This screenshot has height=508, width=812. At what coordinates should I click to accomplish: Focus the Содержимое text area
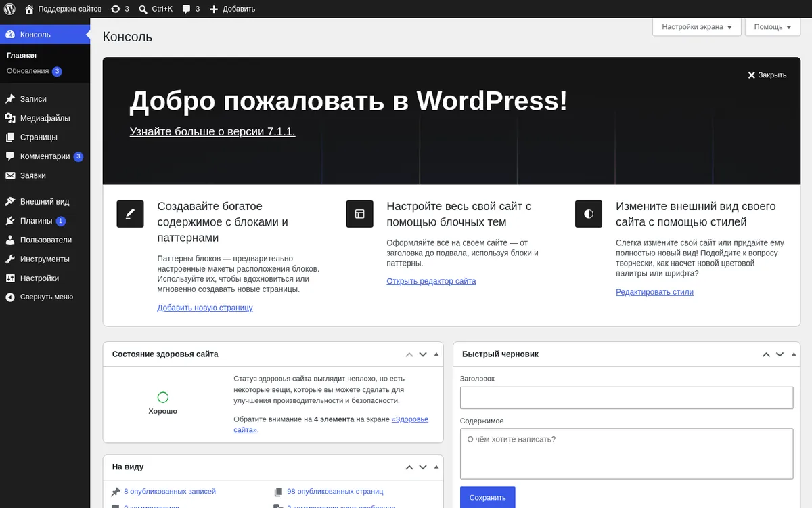coord(627,454)
